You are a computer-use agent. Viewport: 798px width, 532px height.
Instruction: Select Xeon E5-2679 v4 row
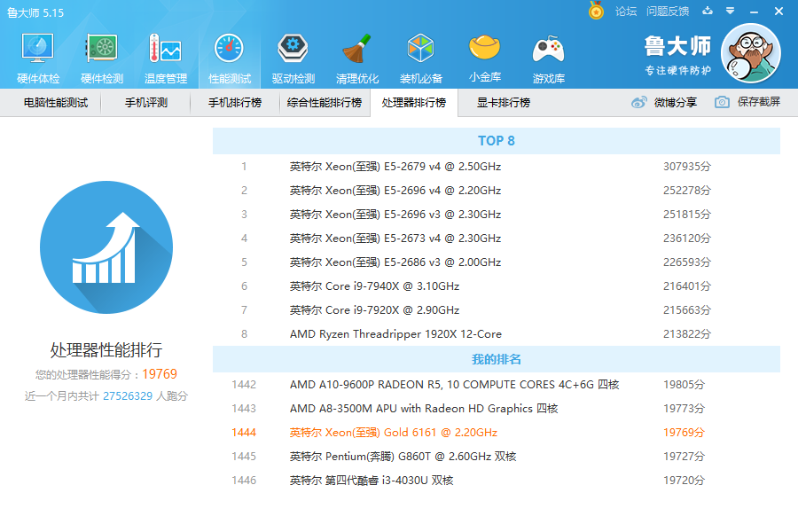coord(497,167)
